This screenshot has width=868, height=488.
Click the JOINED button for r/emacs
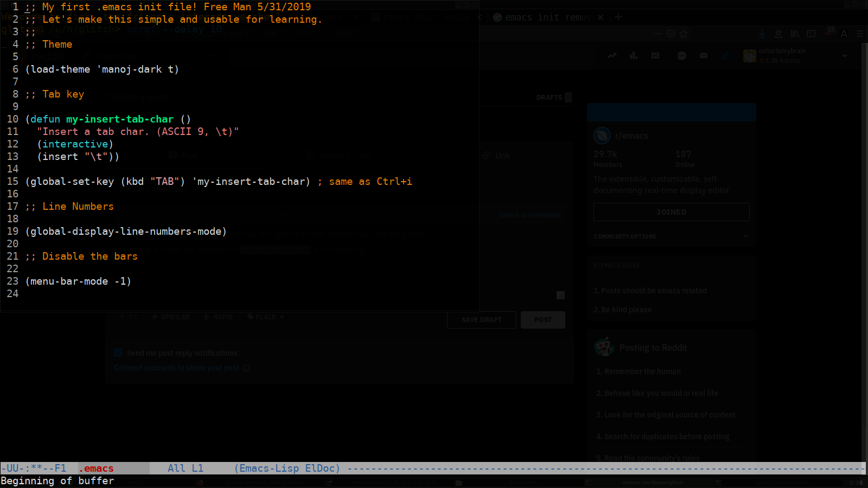(x=672, y=212)
